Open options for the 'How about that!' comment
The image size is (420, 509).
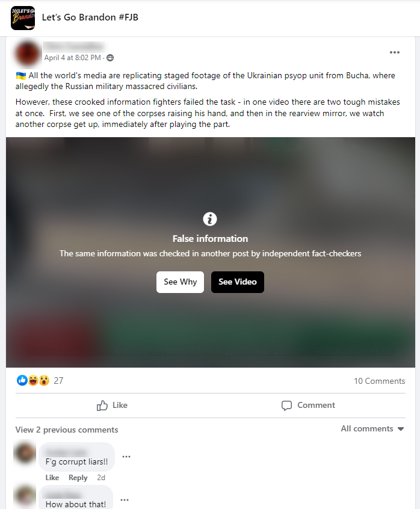(125, 500)
